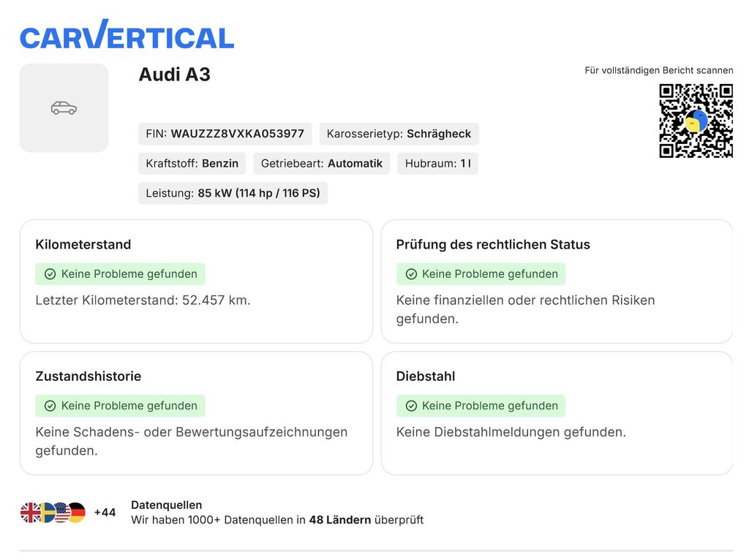Click the +44 more countries indicator
The image size is (749, 560).
click(105, 512)
